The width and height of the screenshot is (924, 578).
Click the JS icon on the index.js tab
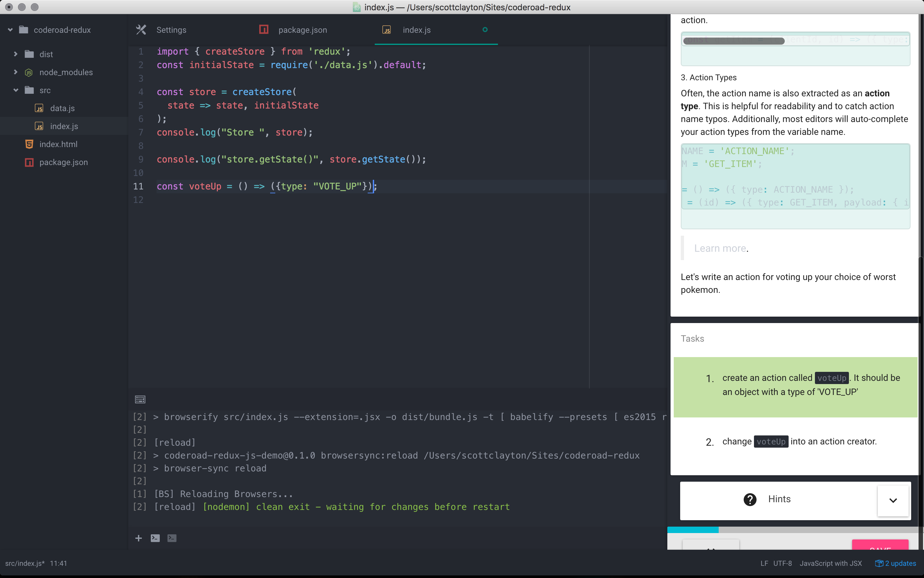[x=386, y=30]
